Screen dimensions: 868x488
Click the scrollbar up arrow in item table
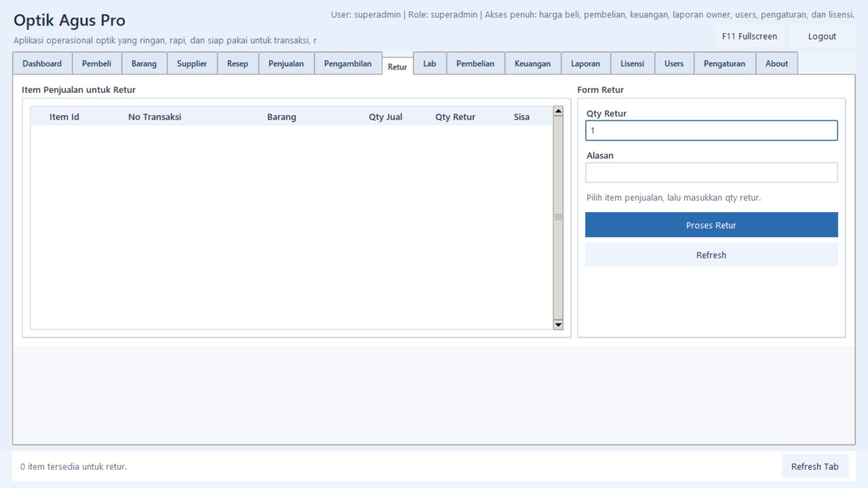coord(558,111)
